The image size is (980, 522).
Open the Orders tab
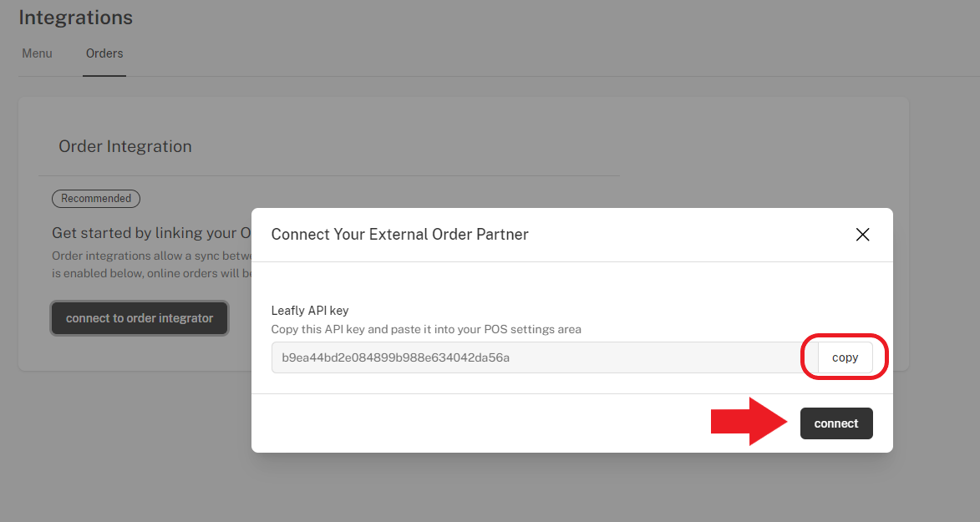(104, 53)
